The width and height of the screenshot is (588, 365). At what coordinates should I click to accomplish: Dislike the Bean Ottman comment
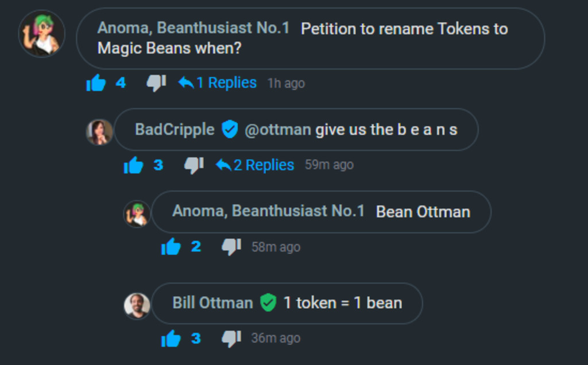[231, 247]
